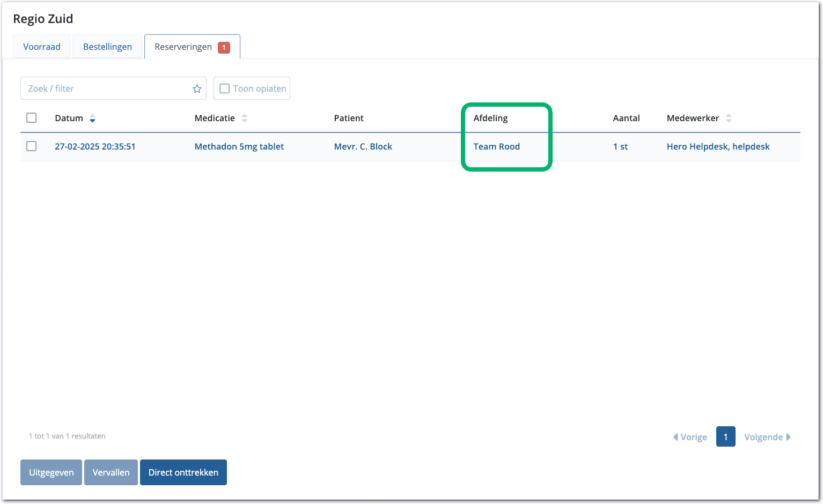Open patient Mevr. C. Block
Viewport: 823px width, 504px height.
point(363,146)
